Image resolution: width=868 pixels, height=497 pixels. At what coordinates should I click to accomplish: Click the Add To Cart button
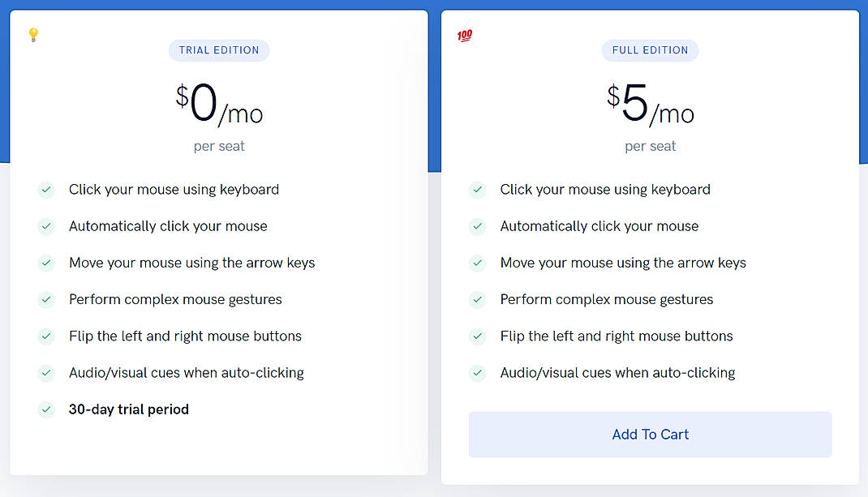[650, 435]
